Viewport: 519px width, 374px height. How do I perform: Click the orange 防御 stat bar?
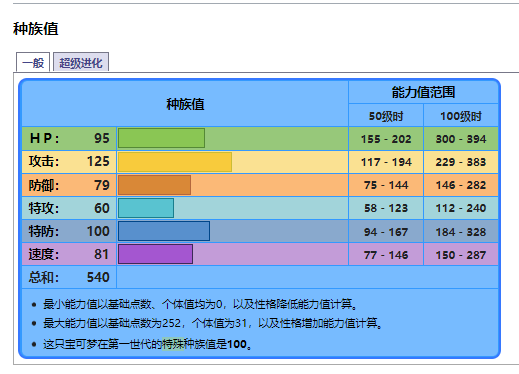(154, 185)
